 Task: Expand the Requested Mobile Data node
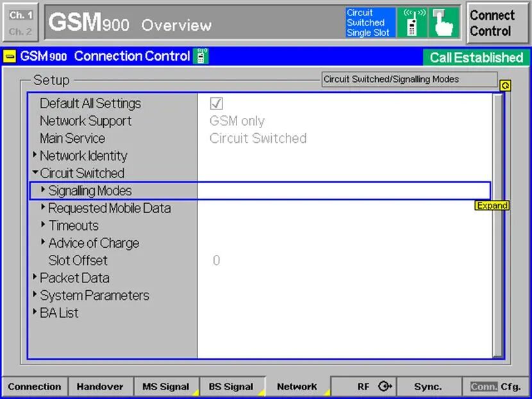(x=43, y=207)
